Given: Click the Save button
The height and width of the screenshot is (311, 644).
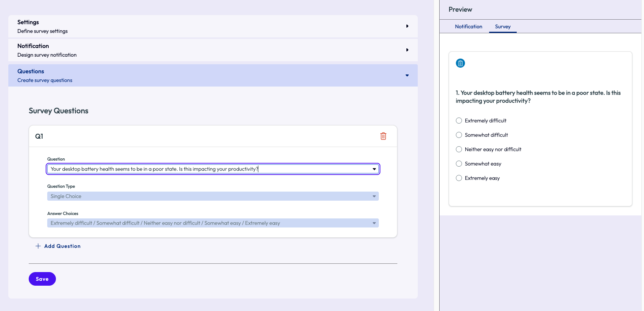Looking at the screenshot, I should point(42,279).
